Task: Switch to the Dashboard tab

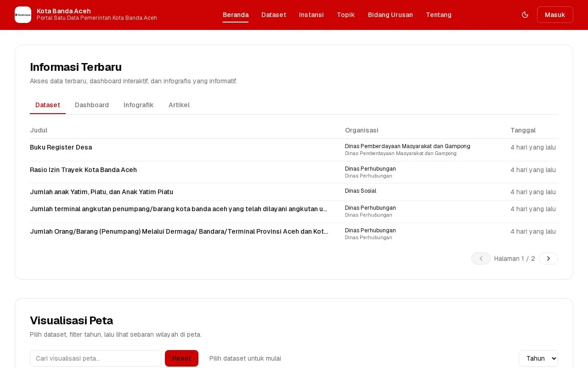Action: point(92,105)
